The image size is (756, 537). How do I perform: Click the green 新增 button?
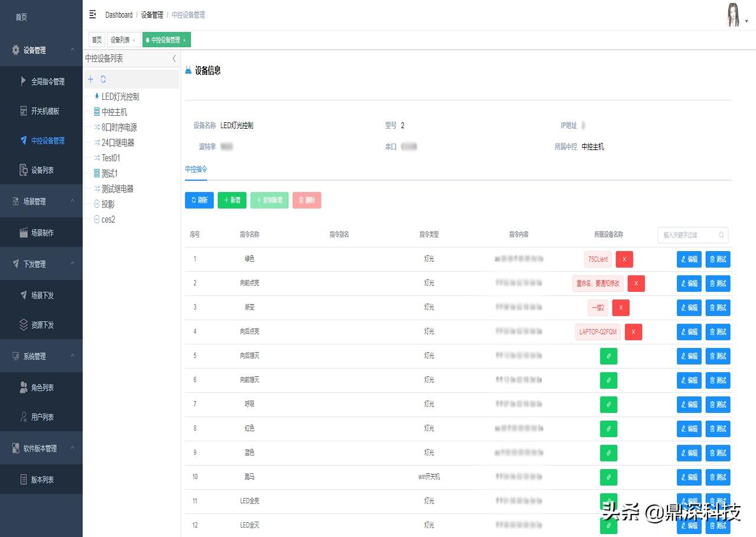coord(232,200)
